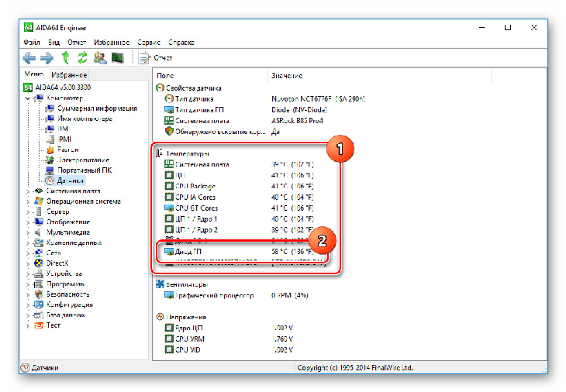This screenshot has height=392, width=566.
Task: Expand the Хранение данных tree node
Action: [28, 242]
